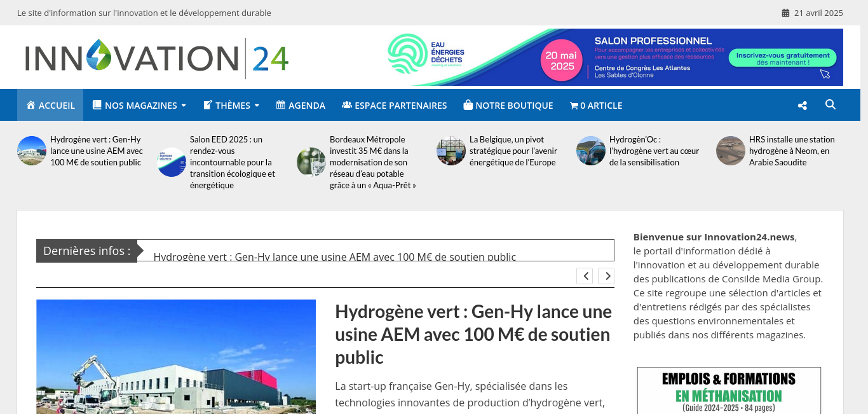
Task: Click the people icon beside Espace Partenaires
Action: [347, 105]
